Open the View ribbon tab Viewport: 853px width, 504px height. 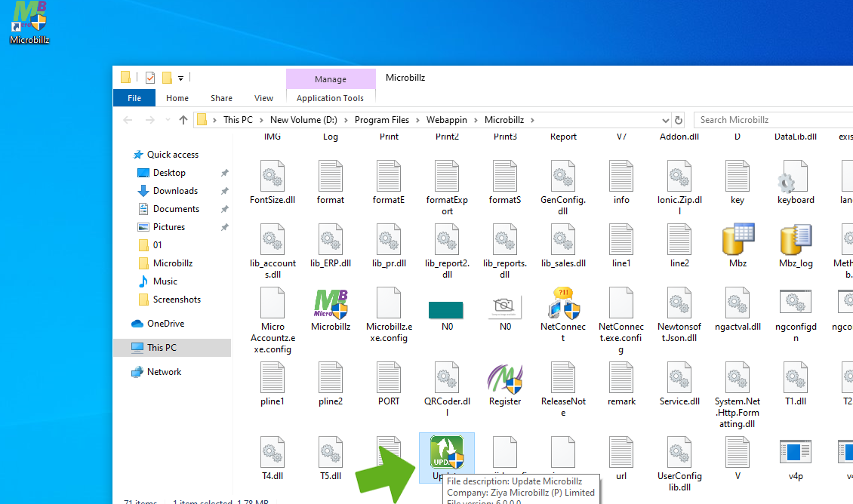[263, 98]
